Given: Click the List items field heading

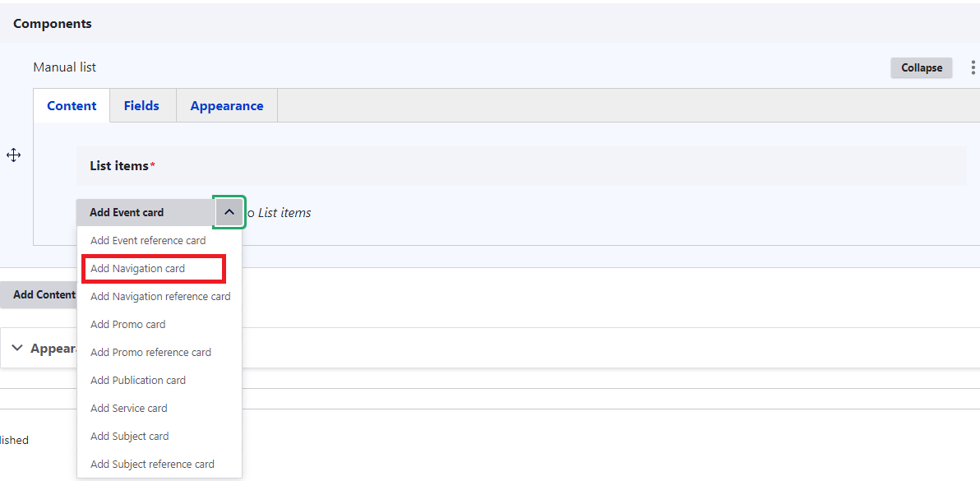Looking at the screenshot, I should [119, 166].
